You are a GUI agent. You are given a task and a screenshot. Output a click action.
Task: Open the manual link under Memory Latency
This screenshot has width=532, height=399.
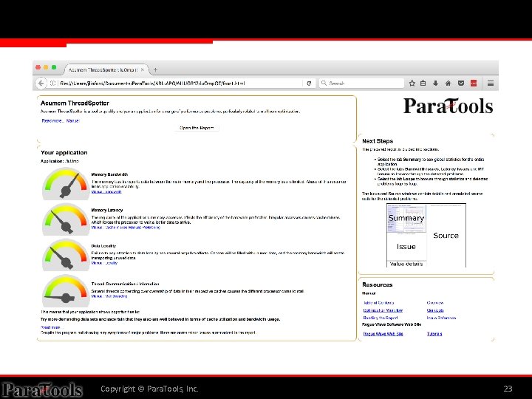click(x=126, y=228)
